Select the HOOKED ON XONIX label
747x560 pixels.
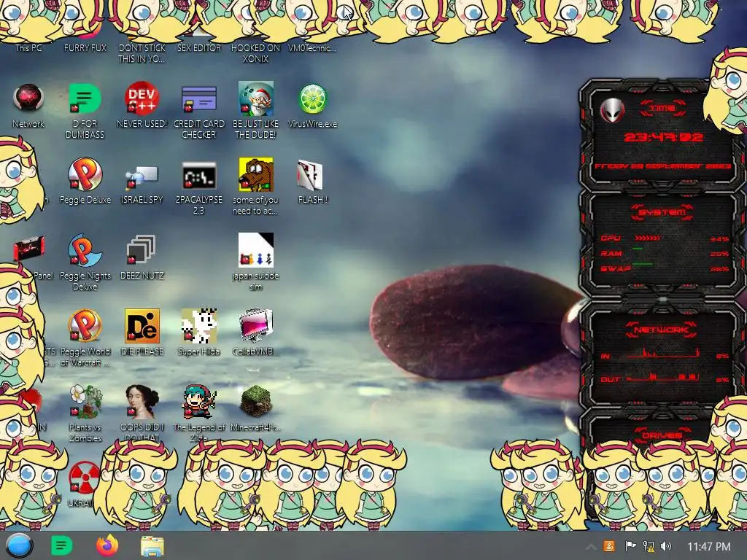click(256, 53)
